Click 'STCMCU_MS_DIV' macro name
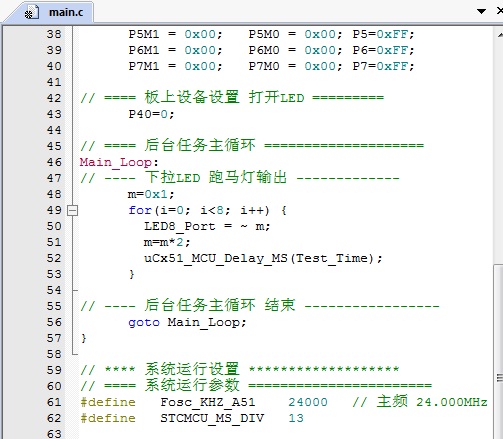Screen dimensions: 503x439 click(x=212, y=418)
